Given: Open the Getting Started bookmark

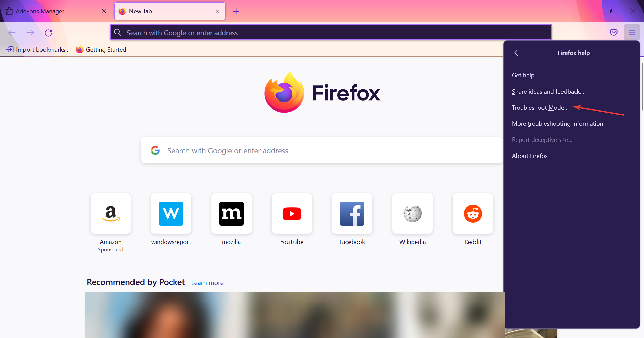Looking at the screenshot, I should point(101,50).
